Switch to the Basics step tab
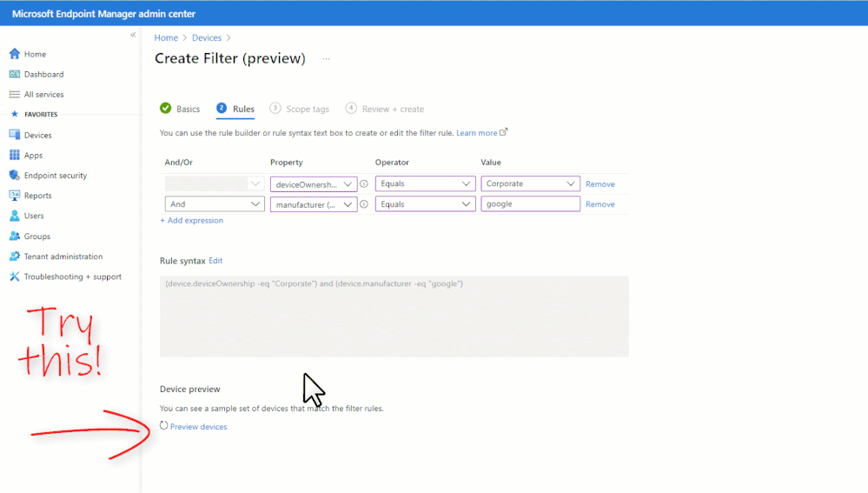The width and height of the screenshot is (868, 493). point(180,110)
